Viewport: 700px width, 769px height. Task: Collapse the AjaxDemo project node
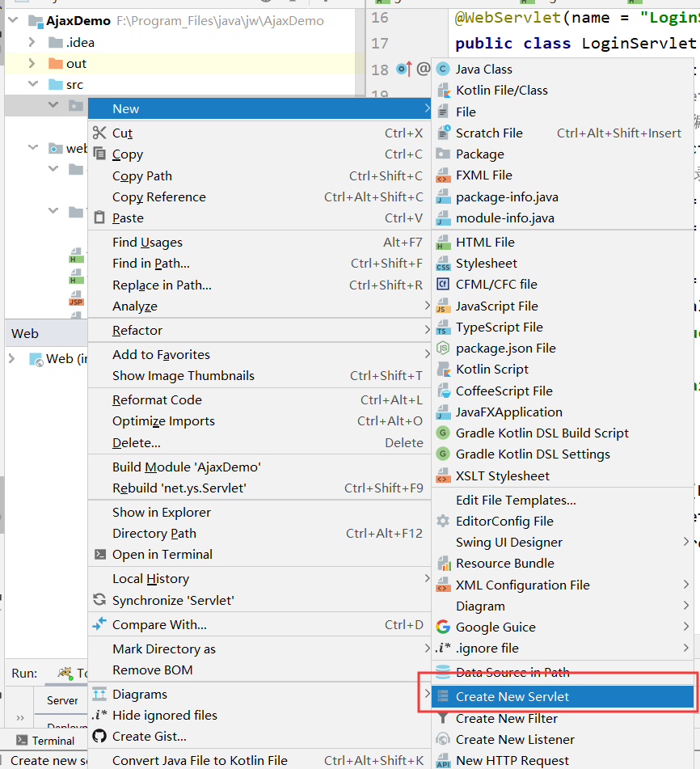pos(13,20)
